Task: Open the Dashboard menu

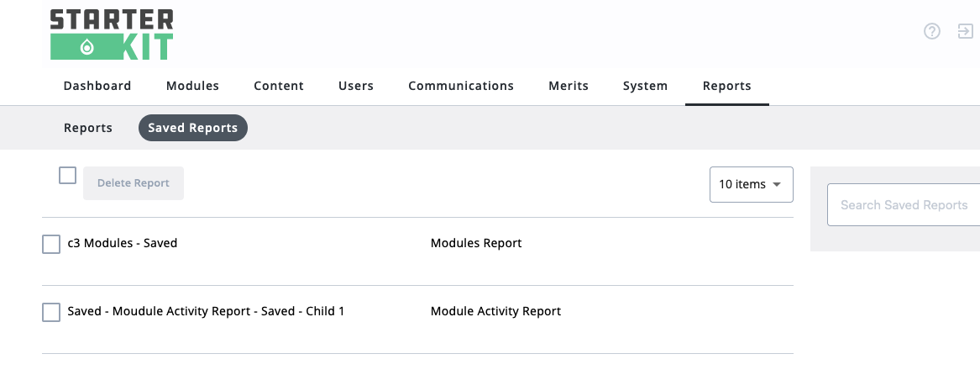Action: (97, 86)
